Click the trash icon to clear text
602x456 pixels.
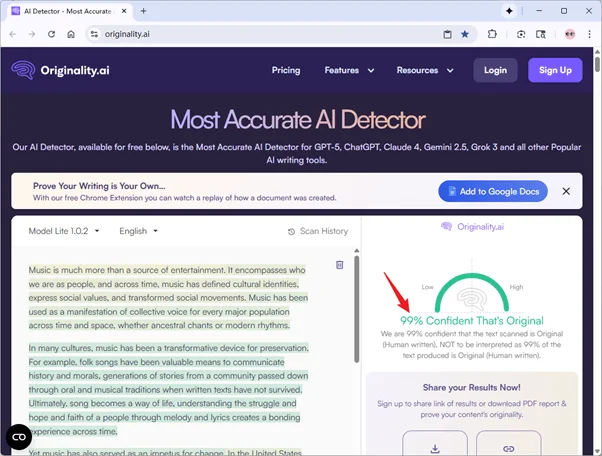[x=340, y=265]
